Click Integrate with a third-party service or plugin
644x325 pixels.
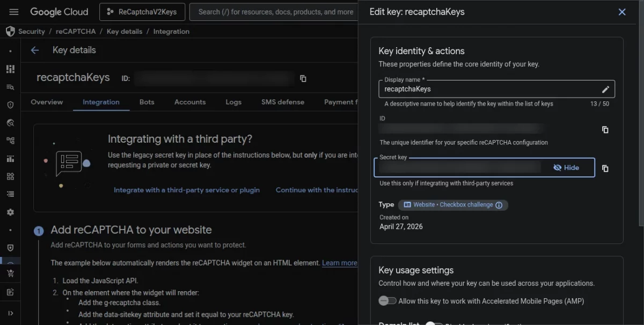187,190
